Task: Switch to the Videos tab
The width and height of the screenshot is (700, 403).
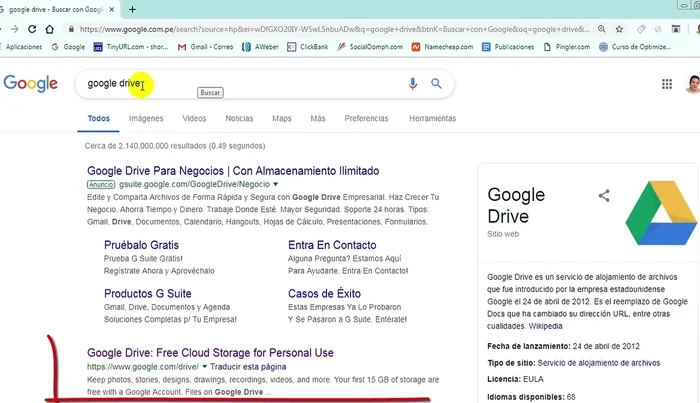Action: (194, 118)
